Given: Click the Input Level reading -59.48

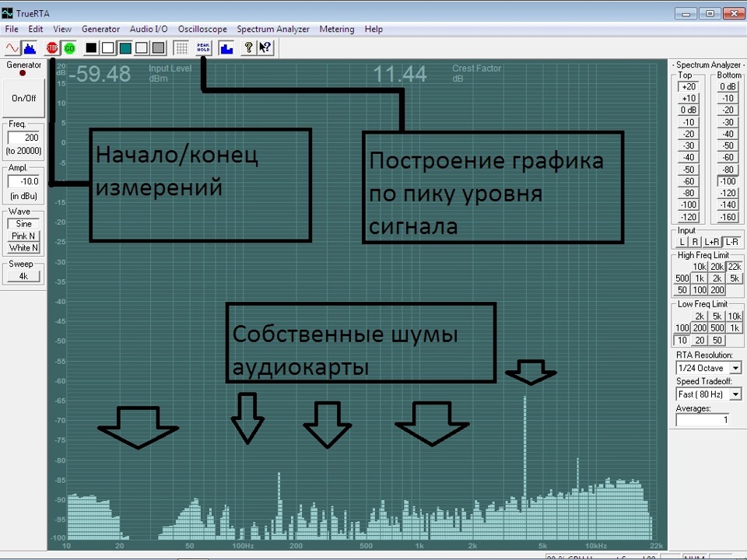Looking at the screenshot, I should pos(100,74).
